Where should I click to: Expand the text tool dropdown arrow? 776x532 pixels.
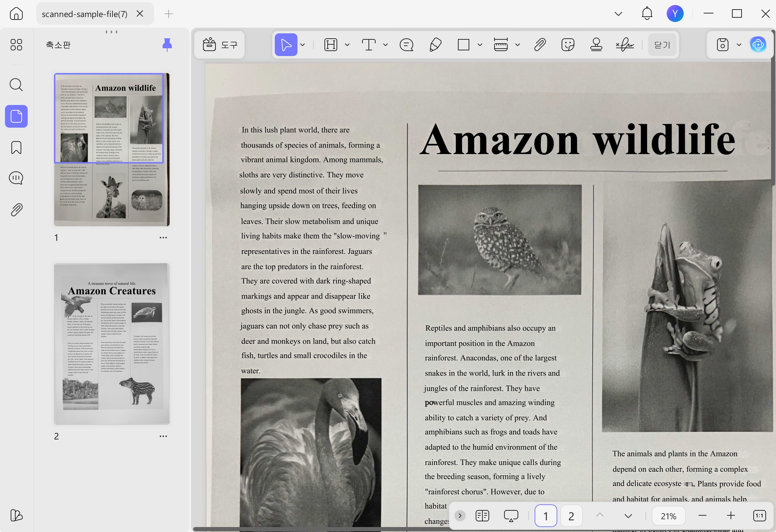pyautogui.click(x=386, y=45)
